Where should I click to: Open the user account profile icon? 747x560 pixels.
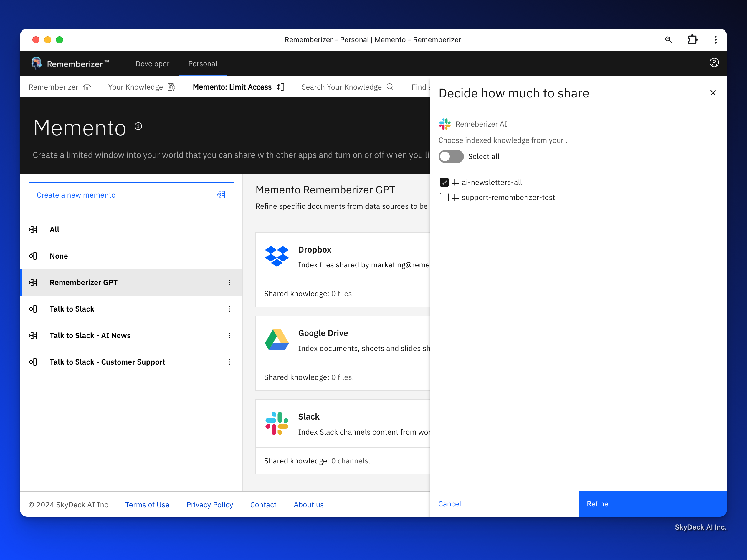click(714, 63)
